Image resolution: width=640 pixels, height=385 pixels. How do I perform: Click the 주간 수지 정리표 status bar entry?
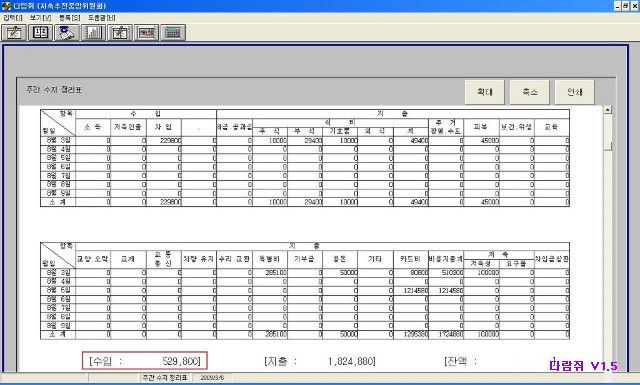pos(164,378)
